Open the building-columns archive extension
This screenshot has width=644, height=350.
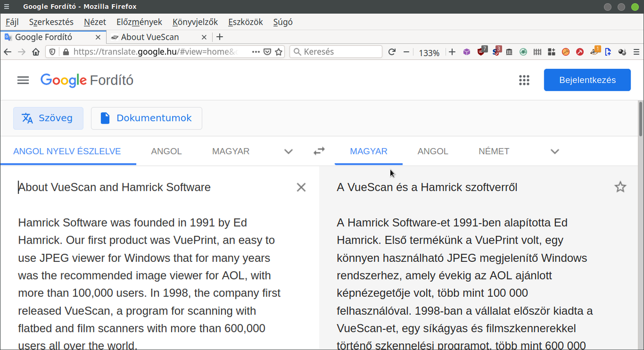click(x=509, y=52)
